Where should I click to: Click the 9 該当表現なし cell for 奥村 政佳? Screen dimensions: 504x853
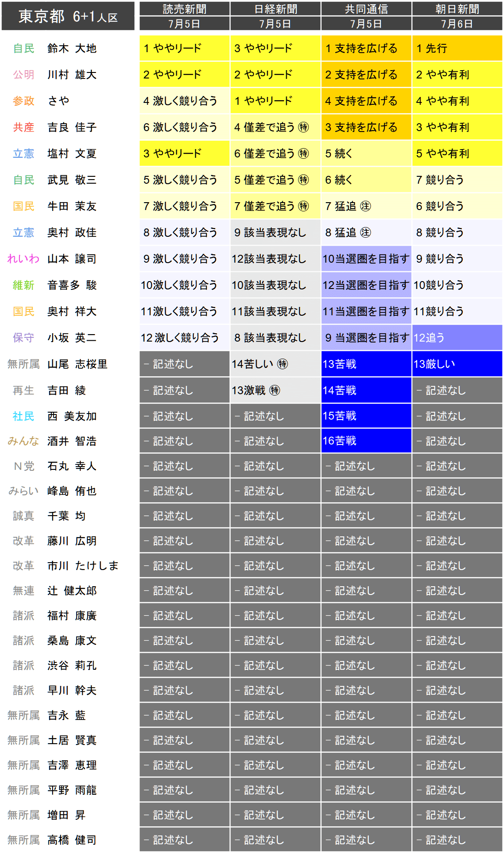click(x=276, y=233)
